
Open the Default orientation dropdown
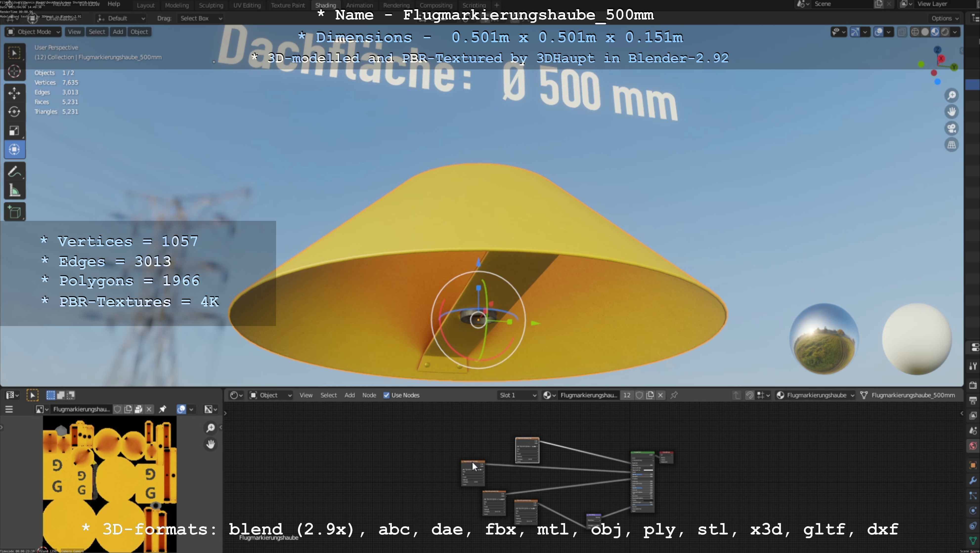121,18
